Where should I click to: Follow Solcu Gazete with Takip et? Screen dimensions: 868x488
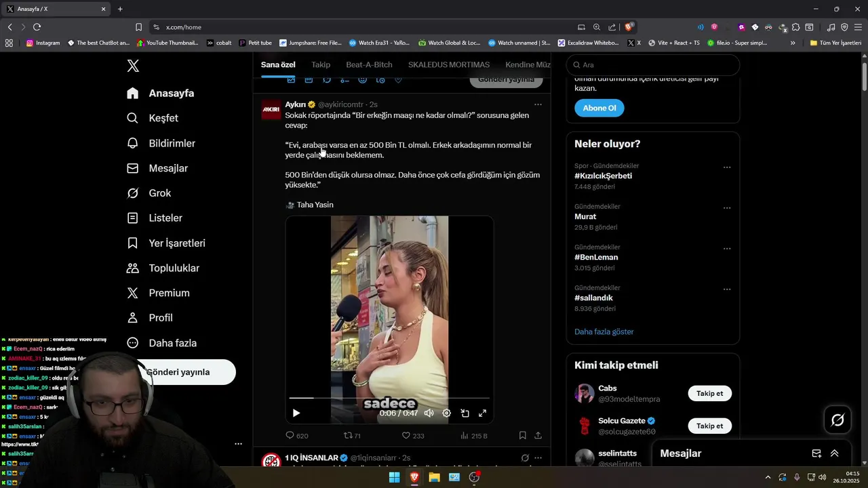pos(709,426)
